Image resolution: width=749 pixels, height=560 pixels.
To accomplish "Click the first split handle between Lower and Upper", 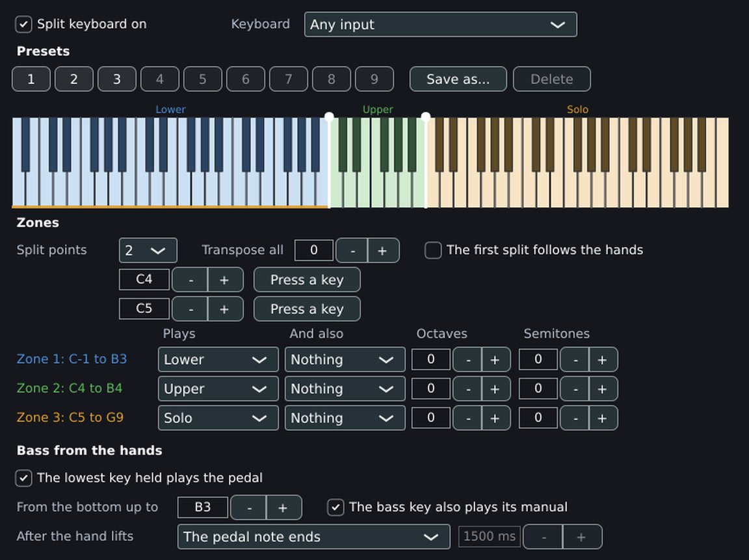I will pos(329,116).
